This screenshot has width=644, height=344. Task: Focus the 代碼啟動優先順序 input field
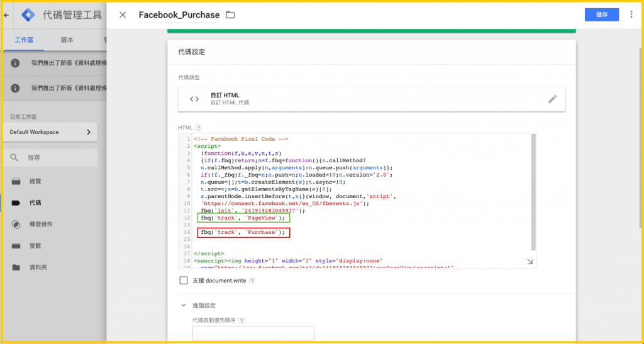(253, 333)
